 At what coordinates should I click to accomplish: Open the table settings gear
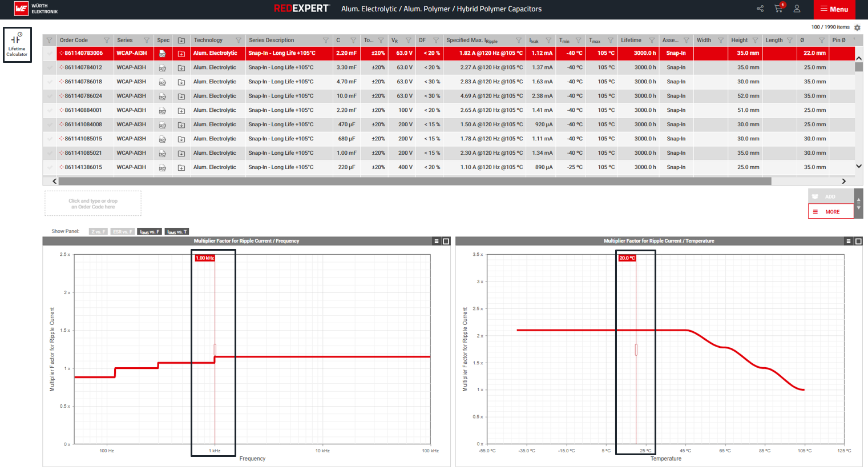[x=857, y=27]
